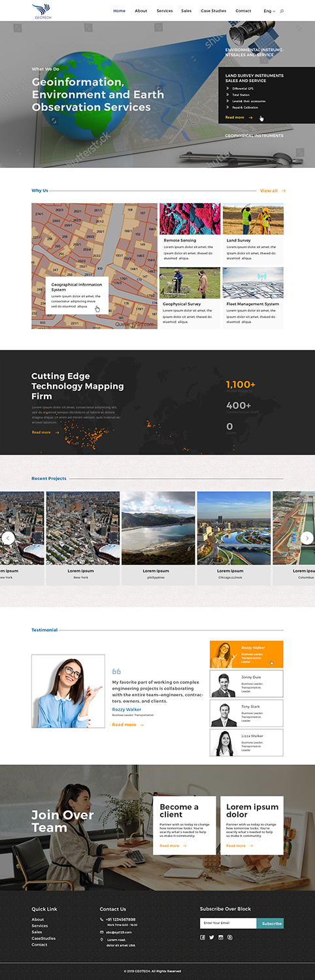Select the Tony Stark testimonial card
Image resolution: width=315 pixels, height=980 pixels.
tap(246, 713)
